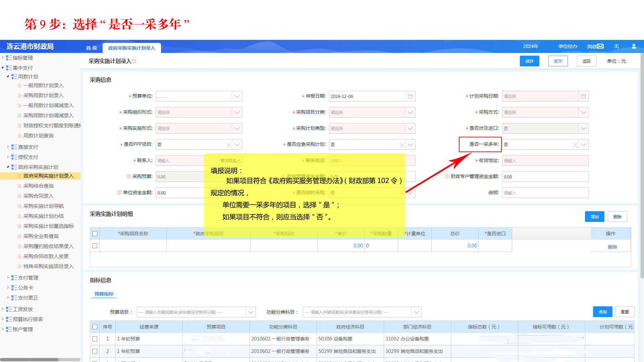Open the 采购实施形式 dropdown
Viewport: 644px width, 362px height.
(237, 128)
